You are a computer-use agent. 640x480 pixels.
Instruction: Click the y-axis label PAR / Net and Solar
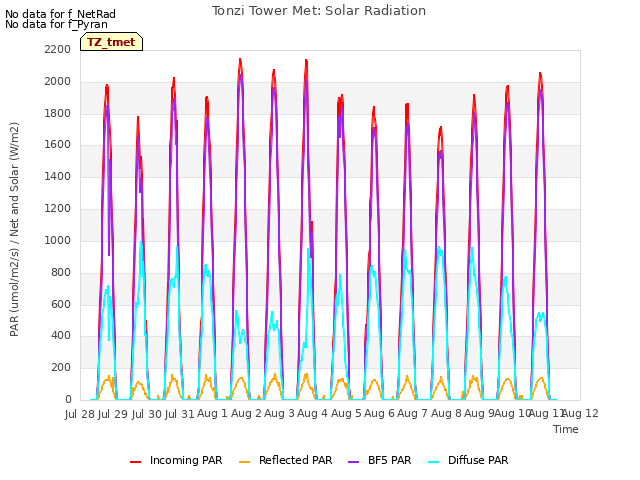pyautogui.click(x=14, y=229)
